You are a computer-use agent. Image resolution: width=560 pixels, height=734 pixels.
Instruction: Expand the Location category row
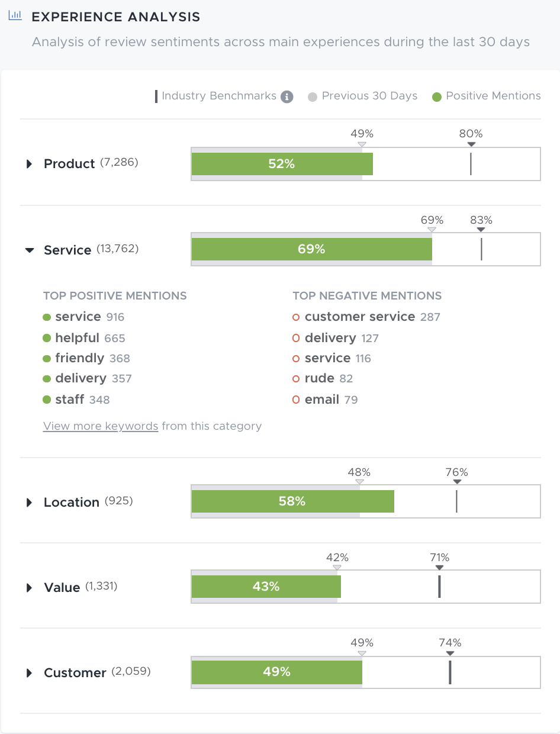tap(29, 503)
